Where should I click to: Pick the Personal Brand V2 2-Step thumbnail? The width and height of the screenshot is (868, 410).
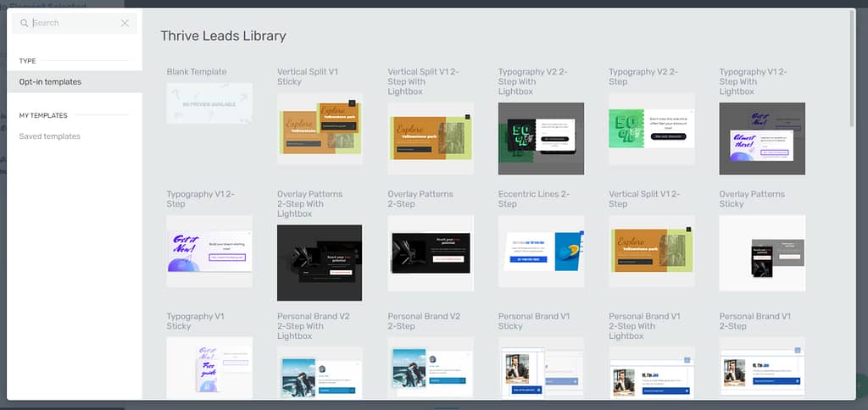click(431, 368)
